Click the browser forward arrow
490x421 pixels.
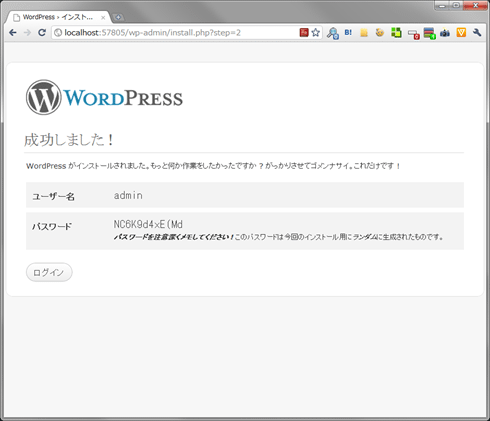(27, 33)
